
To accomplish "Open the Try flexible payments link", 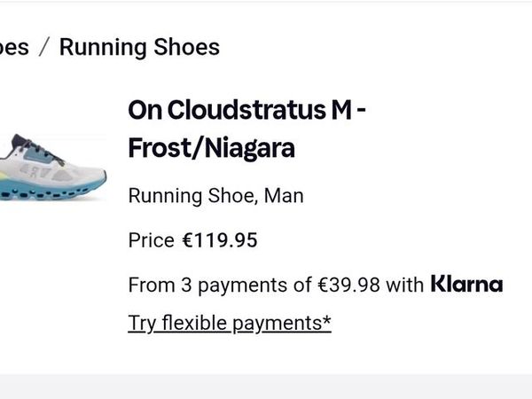I will pos(229,323).
